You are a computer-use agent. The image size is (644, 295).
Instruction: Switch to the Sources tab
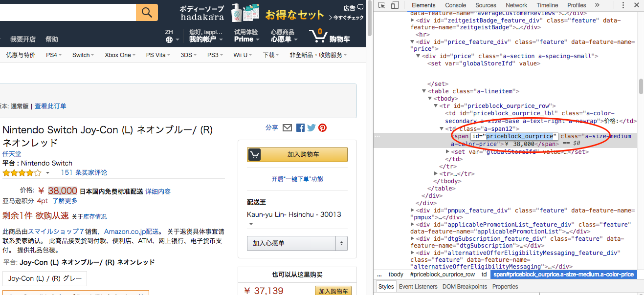[486, 5]
